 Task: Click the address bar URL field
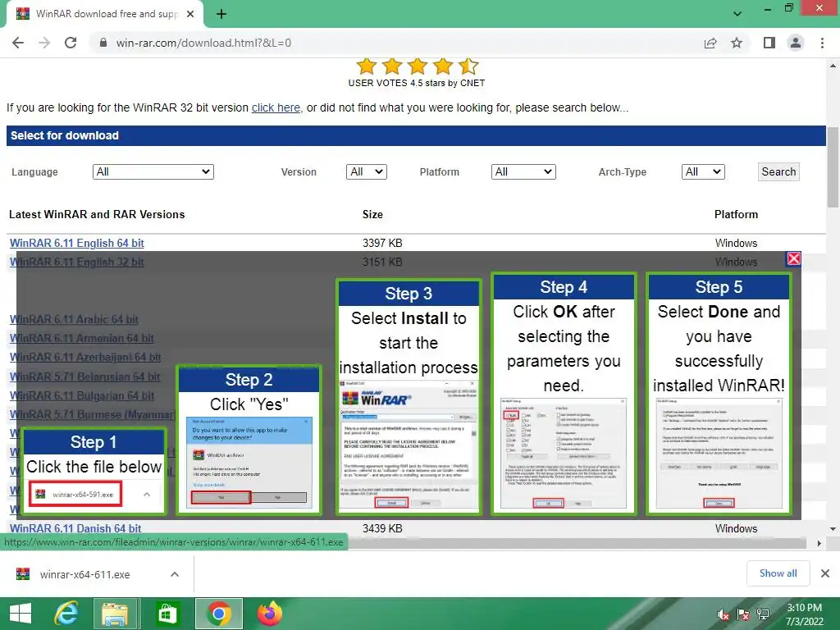click(x=396, y=43)
